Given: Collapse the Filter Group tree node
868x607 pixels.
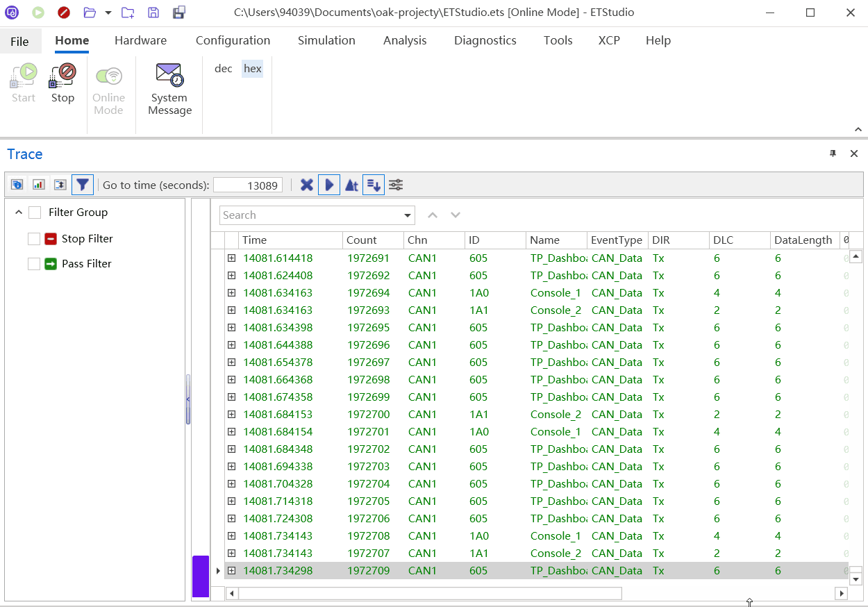Looking at the screenshot, I should (18, 213).
